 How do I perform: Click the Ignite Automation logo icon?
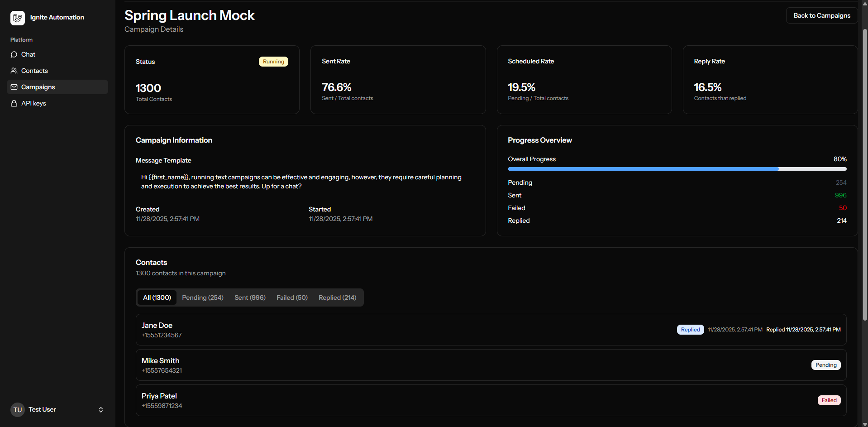(18, 18)
